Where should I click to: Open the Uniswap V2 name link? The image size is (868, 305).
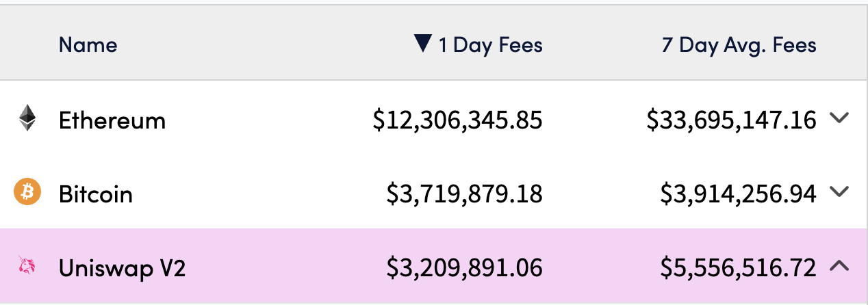click(x=123, y=268)
